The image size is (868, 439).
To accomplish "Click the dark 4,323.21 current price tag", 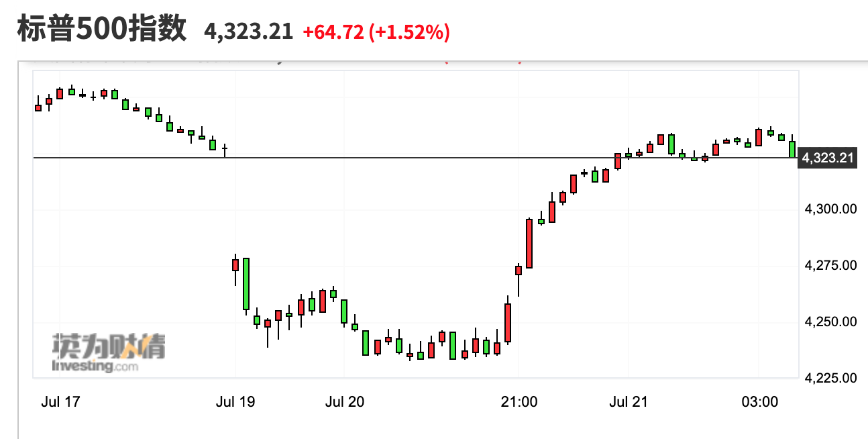I will pyautogui.click(x=828, y=158).
